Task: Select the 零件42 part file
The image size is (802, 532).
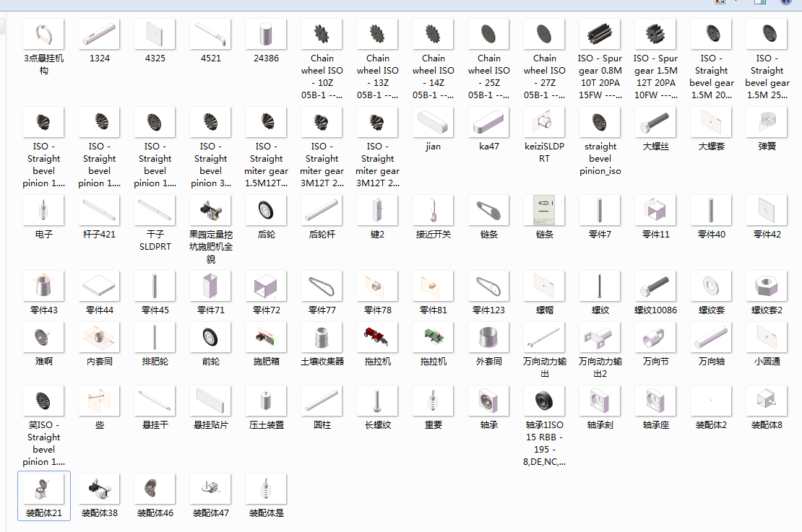Action: pos(767,211)
